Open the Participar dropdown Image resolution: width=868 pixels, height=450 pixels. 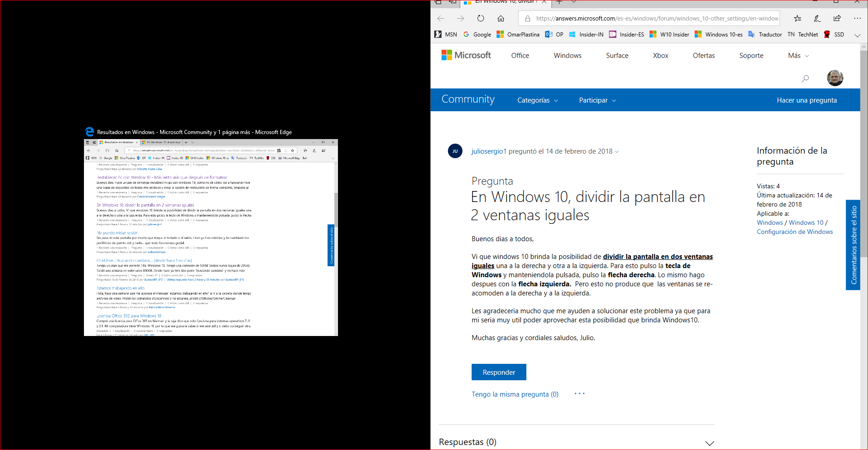coord(598,100)
